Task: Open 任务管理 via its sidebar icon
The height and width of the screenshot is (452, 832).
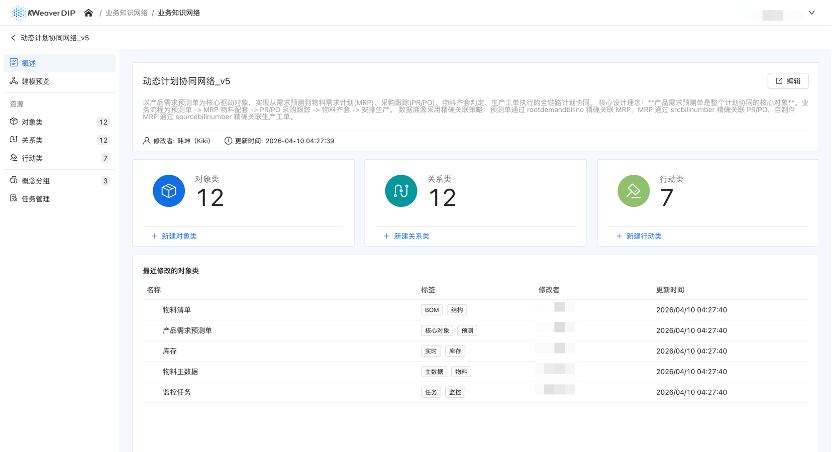Action: point(14,198)
